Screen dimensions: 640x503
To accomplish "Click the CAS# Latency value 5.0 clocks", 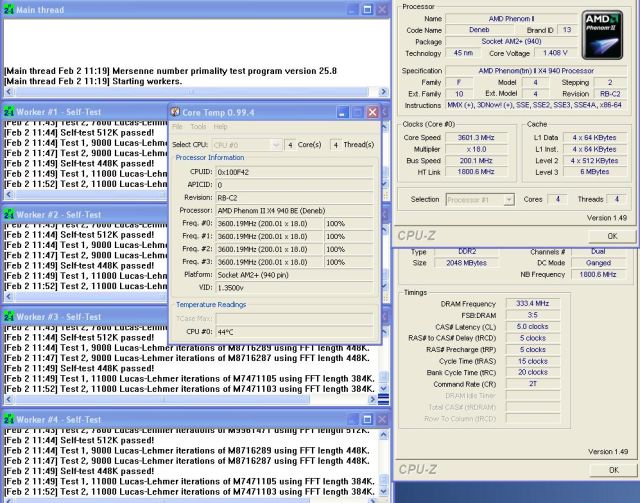I will click(533, 327).
